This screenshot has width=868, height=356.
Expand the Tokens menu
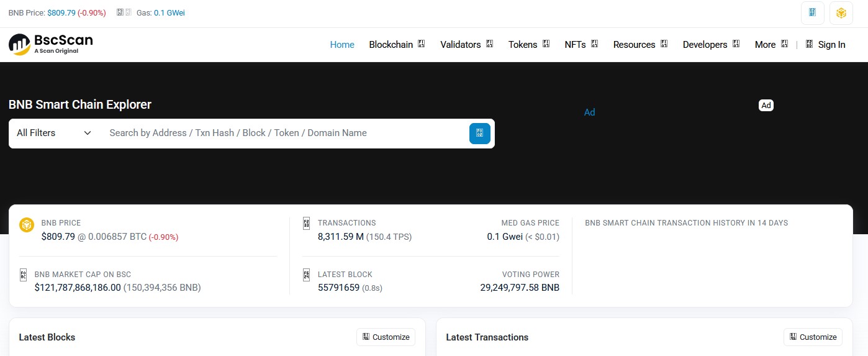[528, 45]
